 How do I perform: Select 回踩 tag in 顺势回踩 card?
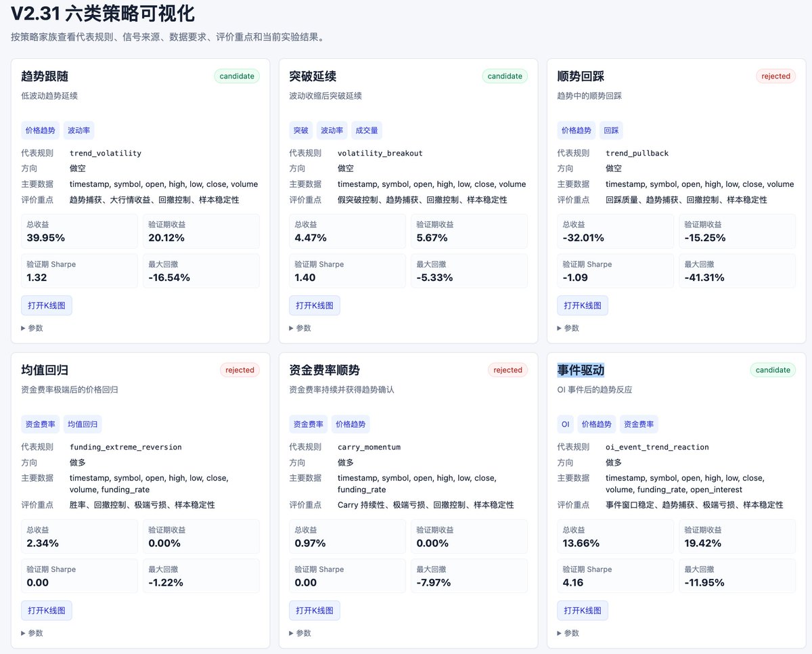click(611, 131)
